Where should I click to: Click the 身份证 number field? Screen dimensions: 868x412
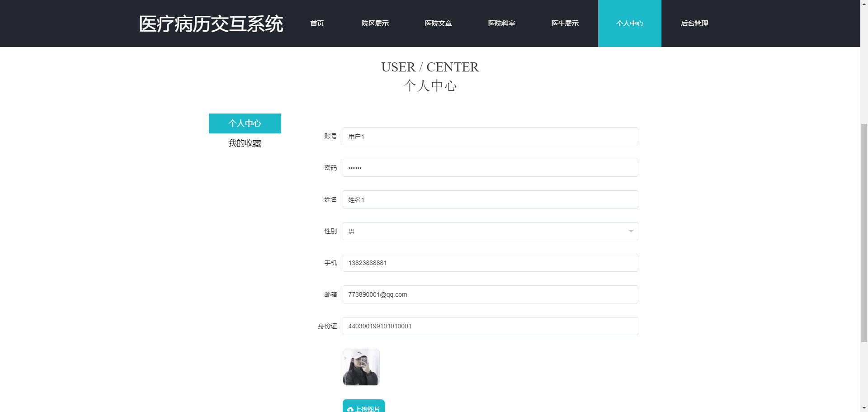(490, 326)
